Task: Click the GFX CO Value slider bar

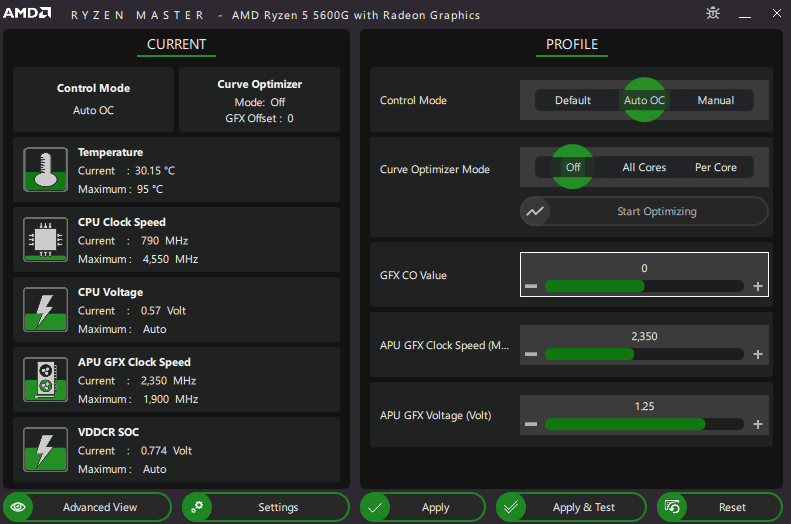Action: click(644, 286)
